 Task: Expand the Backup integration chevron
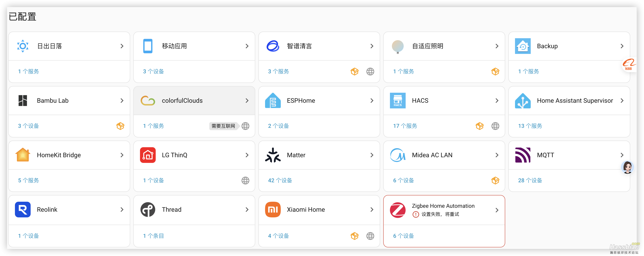coord(622,46)
